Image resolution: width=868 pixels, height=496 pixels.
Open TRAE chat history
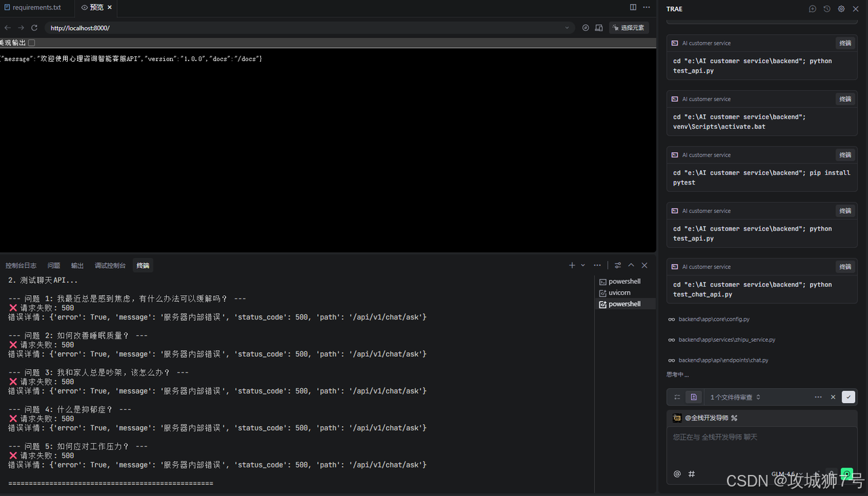coord(827,9)
